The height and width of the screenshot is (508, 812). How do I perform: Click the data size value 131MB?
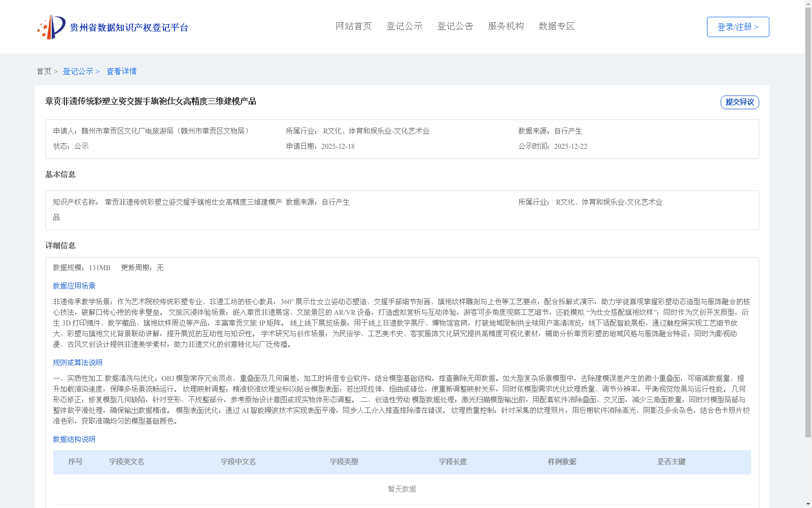[99, 268]
